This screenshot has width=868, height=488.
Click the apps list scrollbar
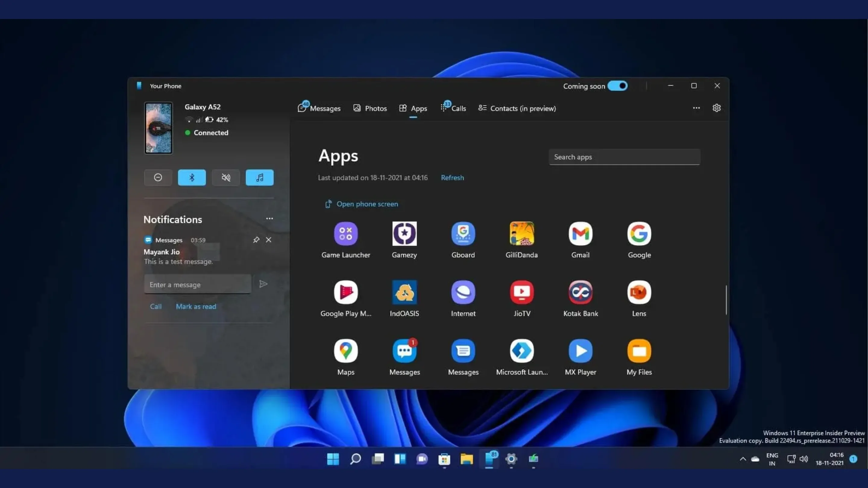(726, 300)
